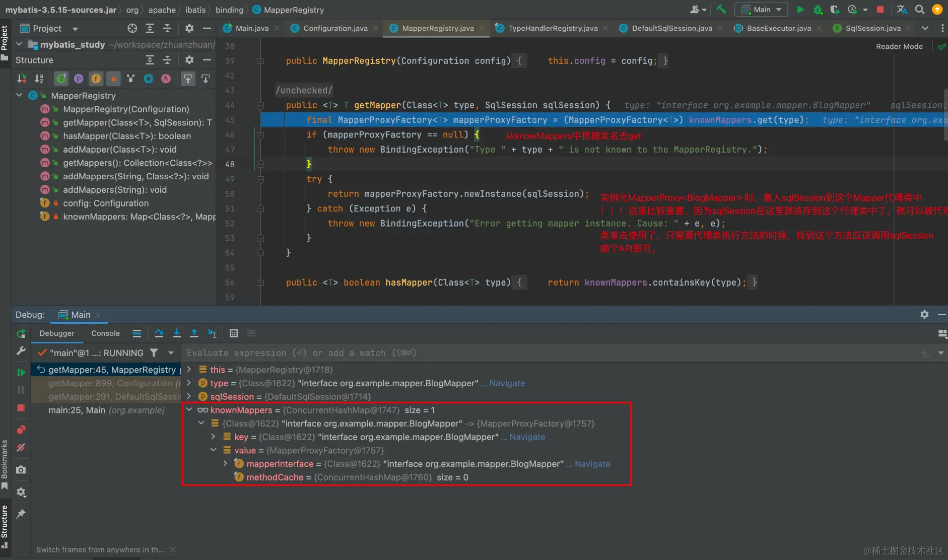
Task: Click the Step Over debugger icon
Action: click(159, 333)
